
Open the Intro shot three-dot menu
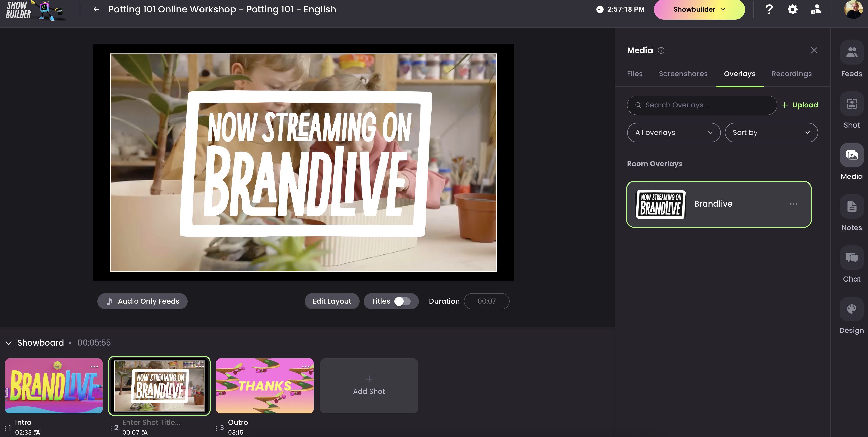(x=94, y=367)
